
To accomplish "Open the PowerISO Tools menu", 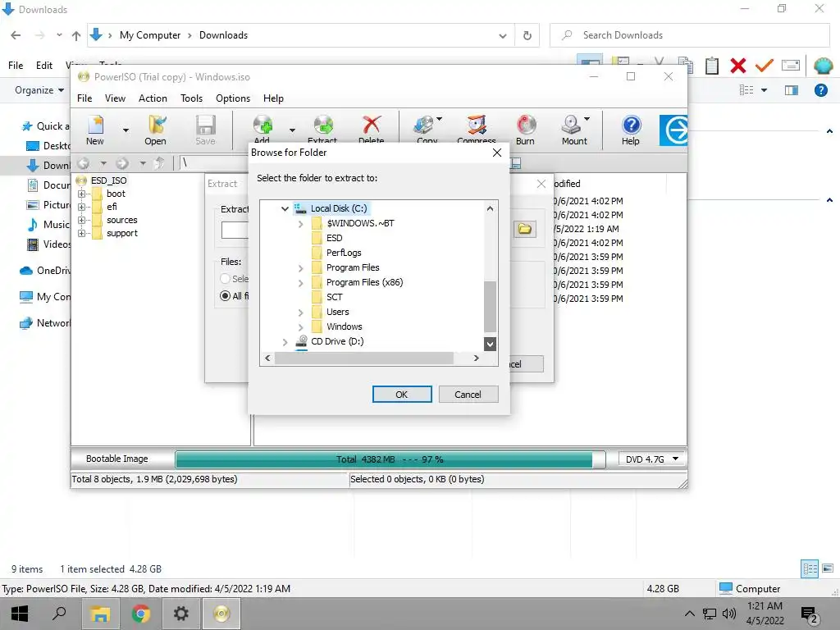I will [x=191, y=98].
